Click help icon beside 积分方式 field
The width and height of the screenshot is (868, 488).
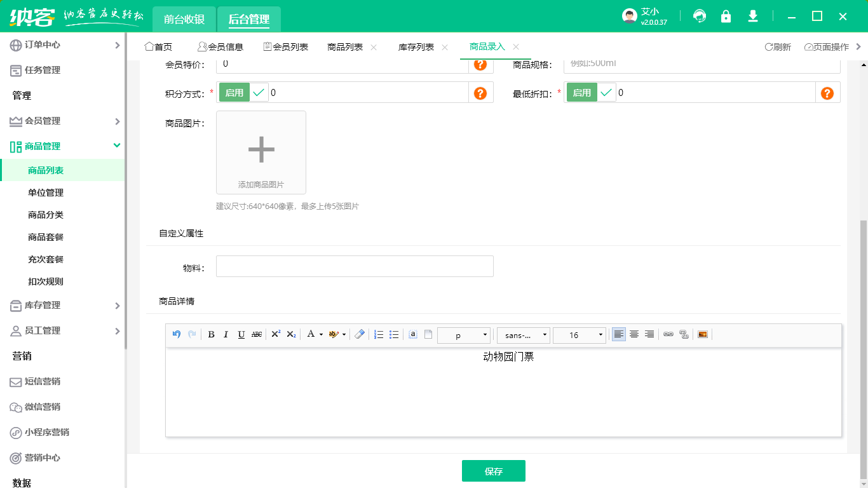point(480,93)
